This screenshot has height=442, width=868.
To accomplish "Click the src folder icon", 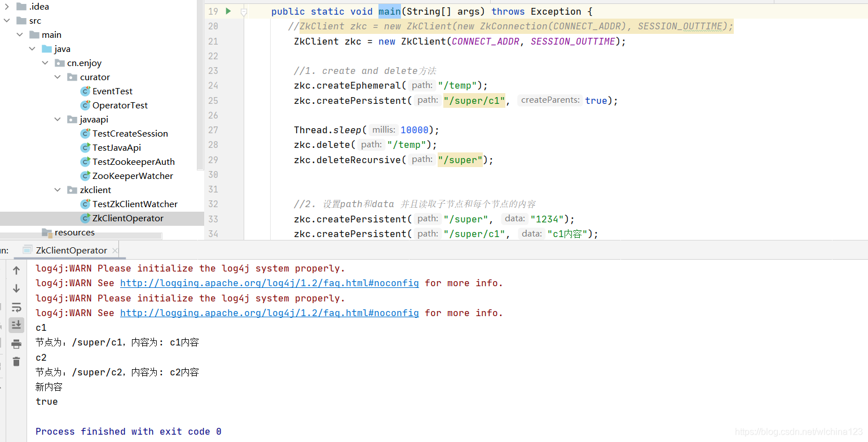I will (21, 20).
